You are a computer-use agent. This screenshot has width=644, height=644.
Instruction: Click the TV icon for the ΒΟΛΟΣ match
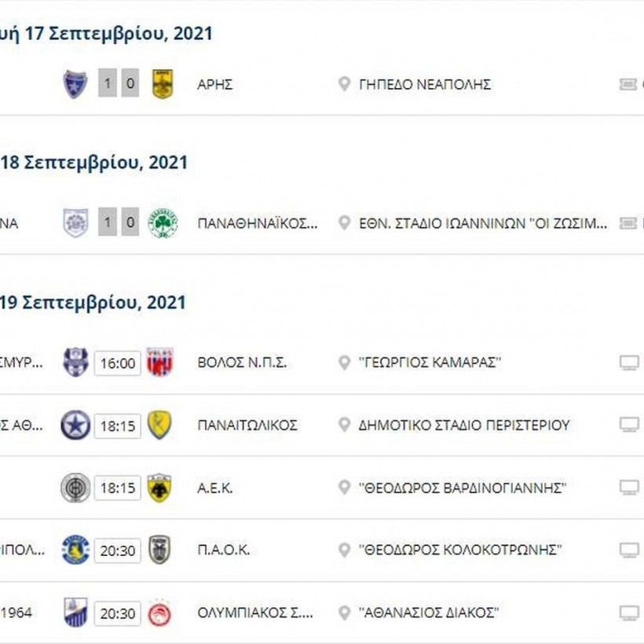[628, 363]
